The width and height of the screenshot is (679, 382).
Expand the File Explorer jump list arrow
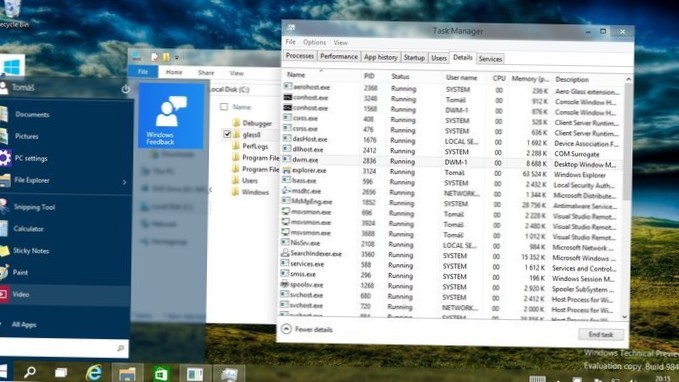[124, 182]
